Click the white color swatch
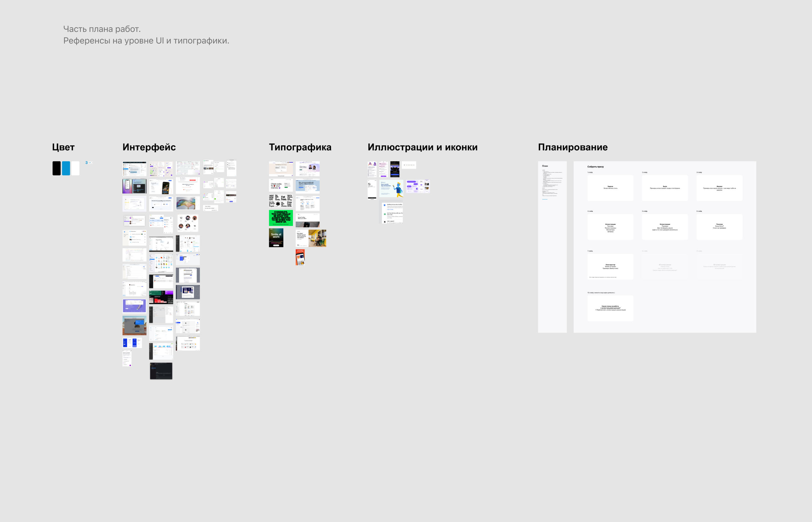The width and height of the screenshot is (812, 522). click(x=75, y=168)
